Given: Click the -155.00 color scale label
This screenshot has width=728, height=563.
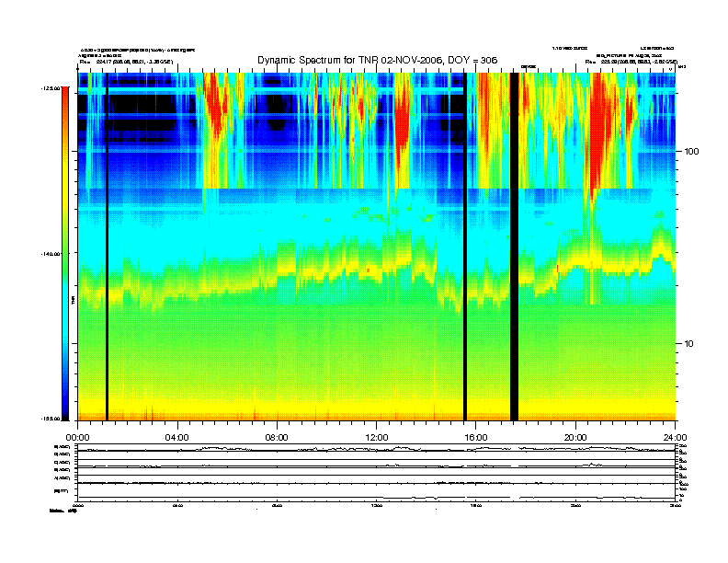Looking at the screenshot, I should (51, 419).
